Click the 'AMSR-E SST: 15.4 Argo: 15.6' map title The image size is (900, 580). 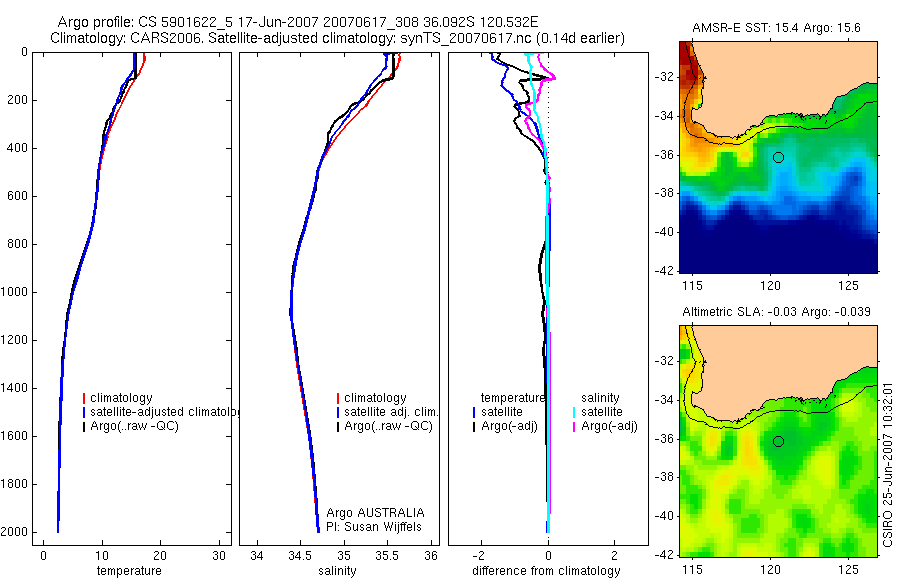pos(776,28)
